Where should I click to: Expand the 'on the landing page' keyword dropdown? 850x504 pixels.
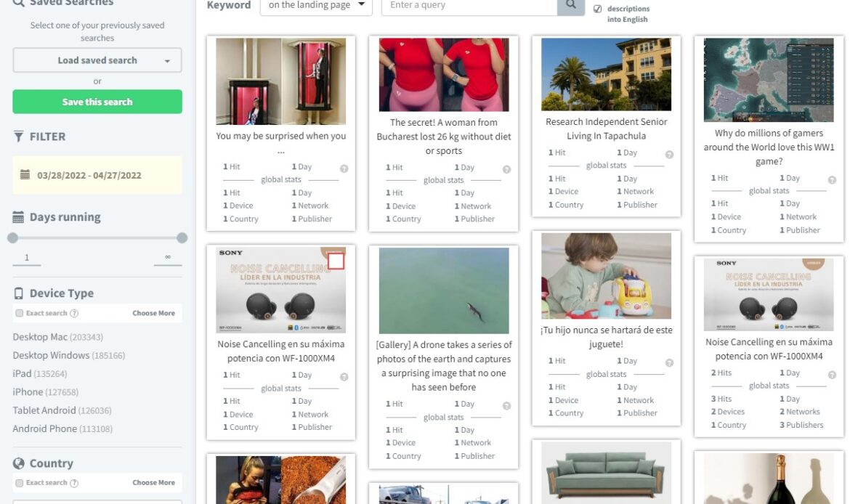[316, 5]
